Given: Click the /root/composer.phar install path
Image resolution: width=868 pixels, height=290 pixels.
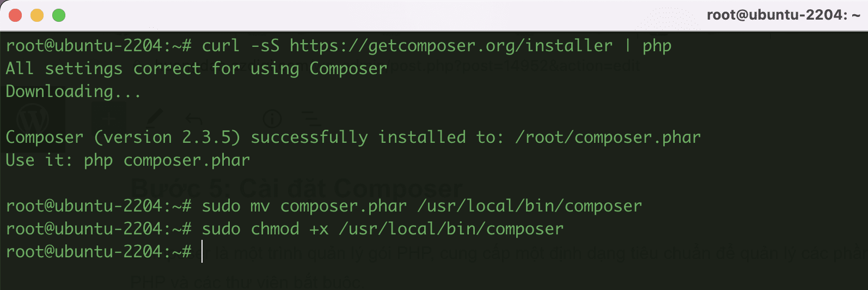Looking at the screenshot, I should (608, 137).
